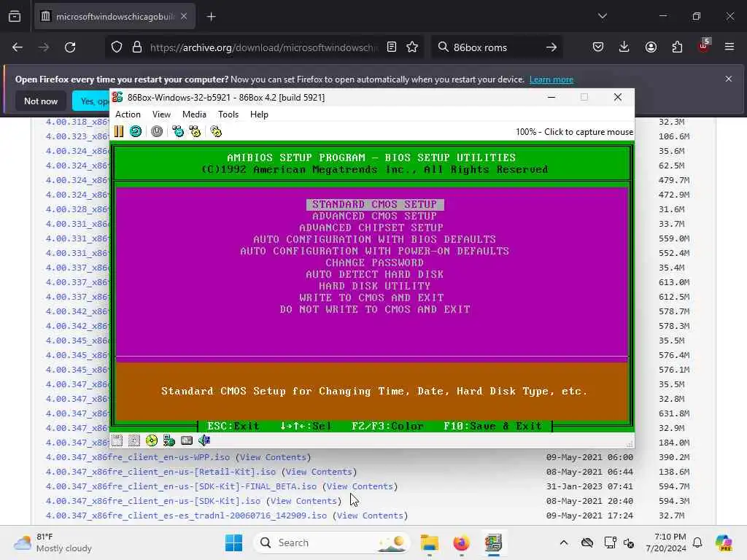Open the notification bell in taskbar
Image resolution: width=747 pixels, height=560 pixels.
click(697, 542)
